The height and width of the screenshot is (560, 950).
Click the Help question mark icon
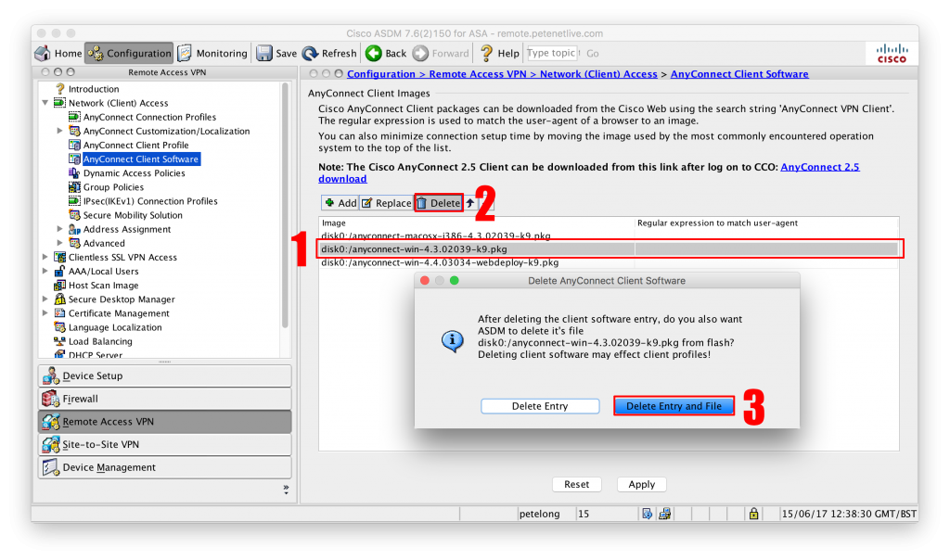tap(486, 53)
